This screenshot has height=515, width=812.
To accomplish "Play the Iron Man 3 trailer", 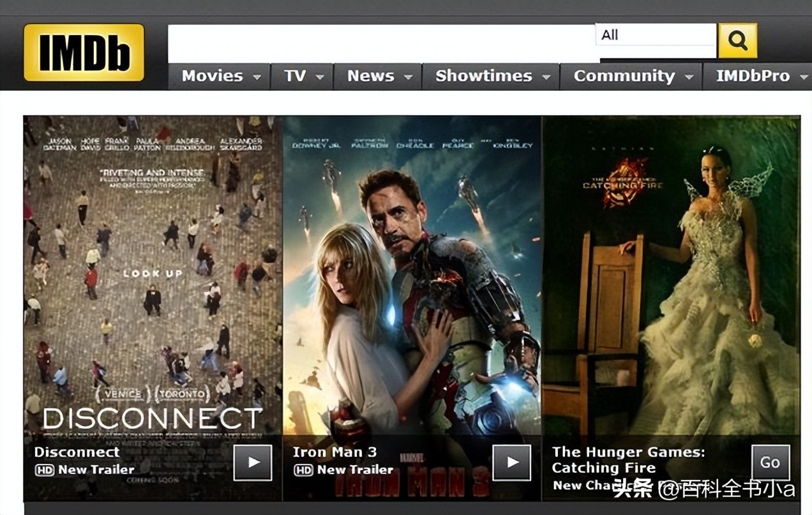I will click(513, 463).
